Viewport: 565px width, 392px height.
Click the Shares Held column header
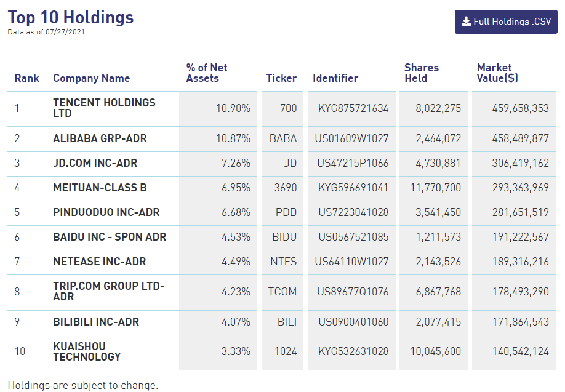coord(422,73)
